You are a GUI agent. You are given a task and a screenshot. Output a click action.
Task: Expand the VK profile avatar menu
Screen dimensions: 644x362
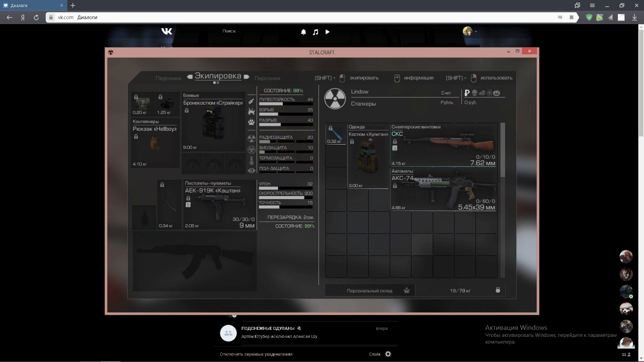coord(470,31)
